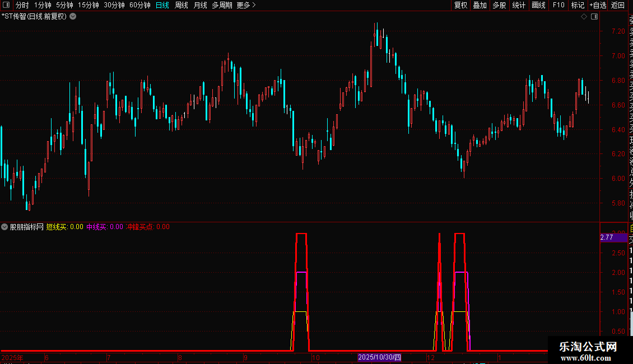Screen dimensions: 633x364
Task: Toggle the chart panel layout icon
Action: [x=594, y=17]
